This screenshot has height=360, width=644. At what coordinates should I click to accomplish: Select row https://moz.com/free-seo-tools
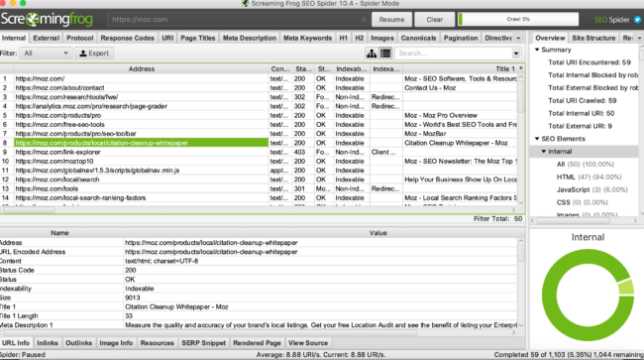259,125
